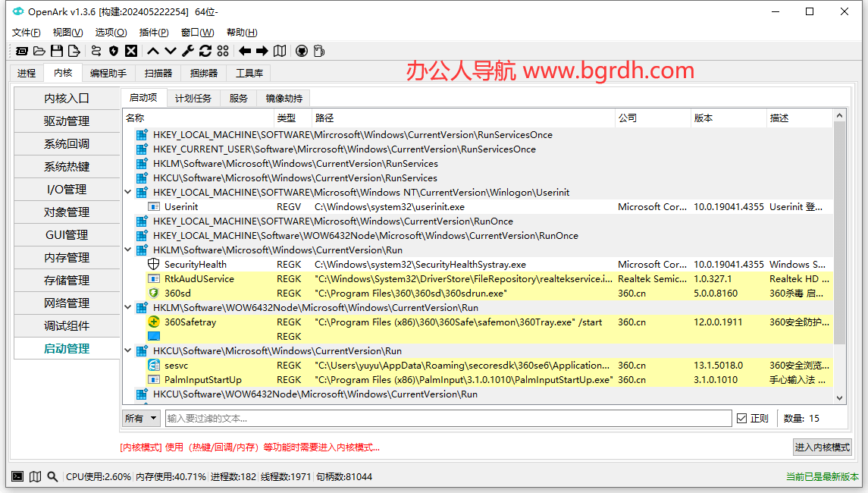This screenshot has width=868, height=493.
Task: Open the 窗口(W) menu
Action: pos(198,32)
